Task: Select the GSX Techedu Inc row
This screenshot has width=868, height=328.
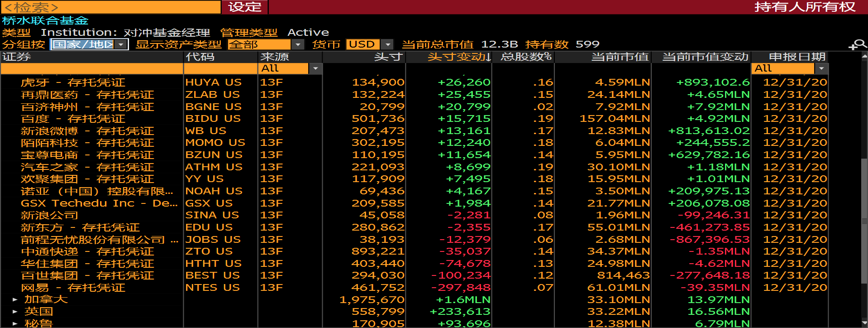Action: pyautogui.click(x=415, y=203)
